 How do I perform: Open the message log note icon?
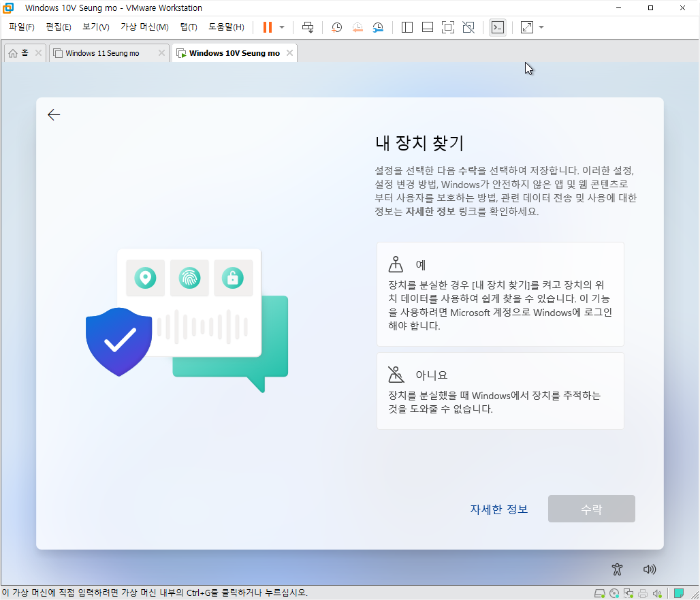(x=679, y=593)
